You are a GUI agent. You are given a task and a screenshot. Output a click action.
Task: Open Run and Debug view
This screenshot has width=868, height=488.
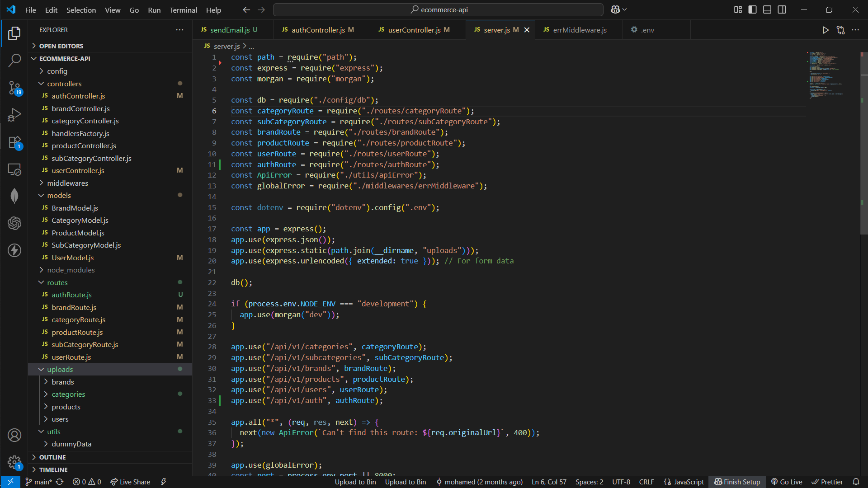point(14,115)
